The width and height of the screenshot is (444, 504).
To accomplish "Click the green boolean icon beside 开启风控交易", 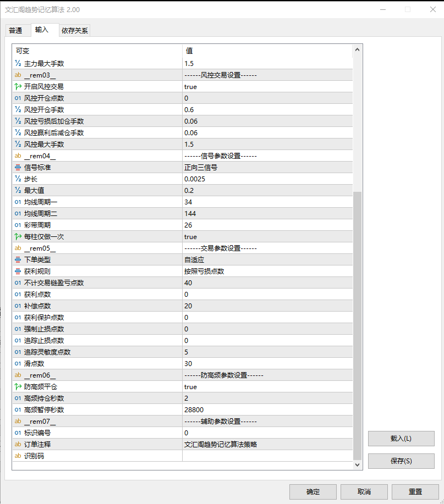I will [x=18, y=86].
